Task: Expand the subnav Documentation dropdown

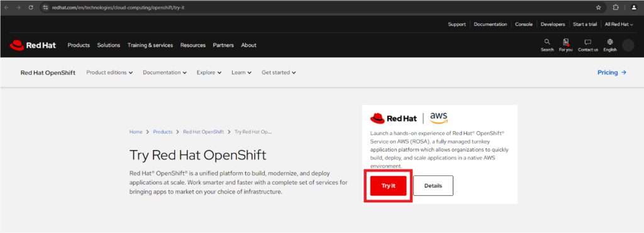Action: pos(165,73)
